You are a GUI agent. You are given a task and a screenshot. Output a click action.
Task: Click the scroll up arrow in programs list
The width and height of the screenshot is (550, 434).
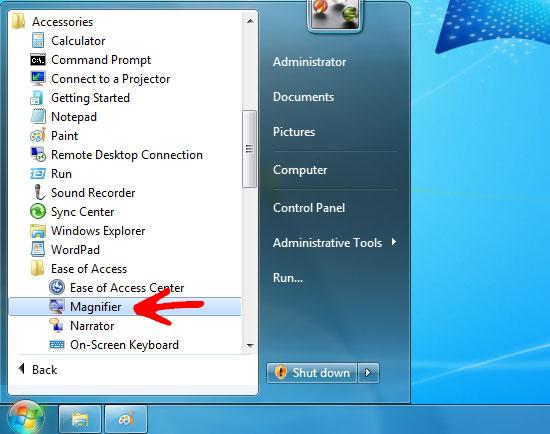click(250, 21)
